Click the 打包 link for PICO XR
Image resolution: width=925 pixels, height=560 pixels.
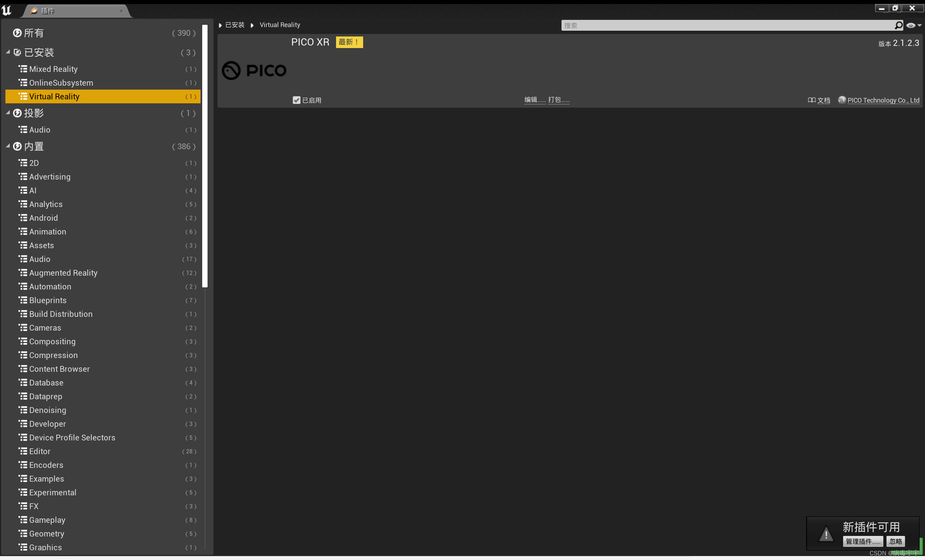[558, 100]
